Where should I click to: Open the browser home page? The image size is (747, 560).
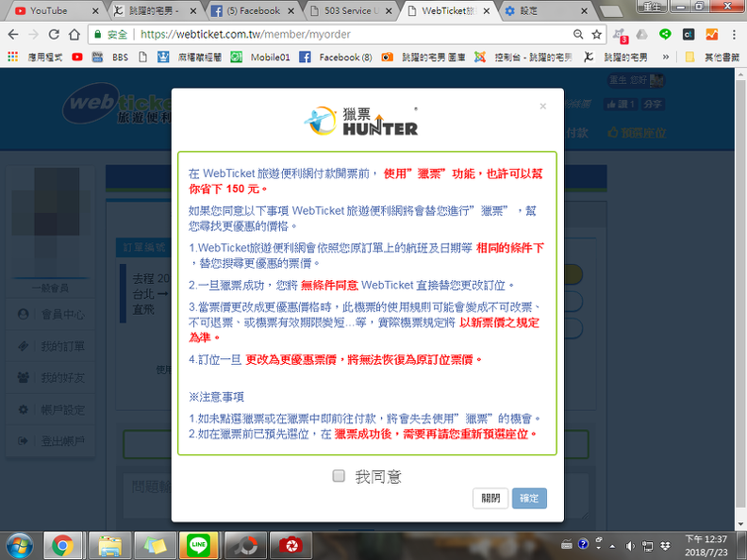click(x=75, y=34)
